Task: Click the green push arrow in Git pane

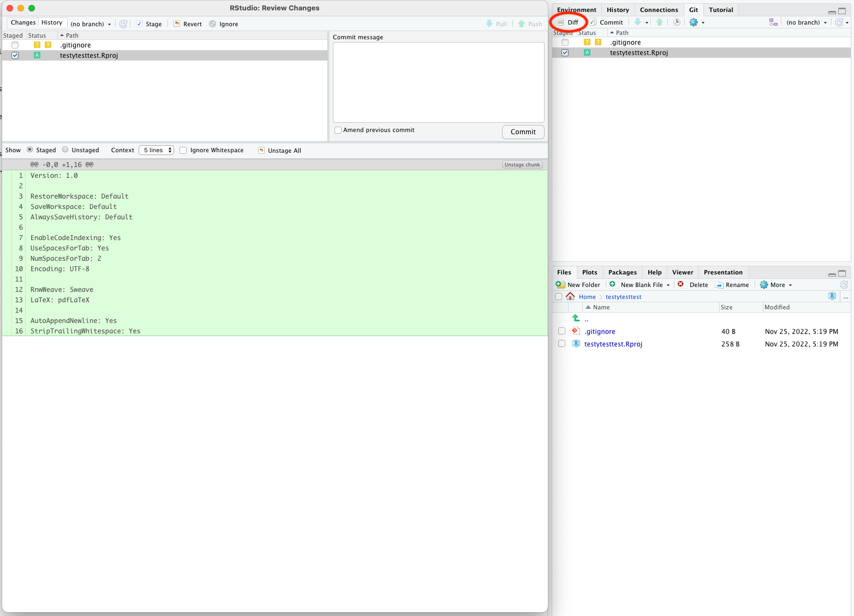Action: [x=660, y=22]
